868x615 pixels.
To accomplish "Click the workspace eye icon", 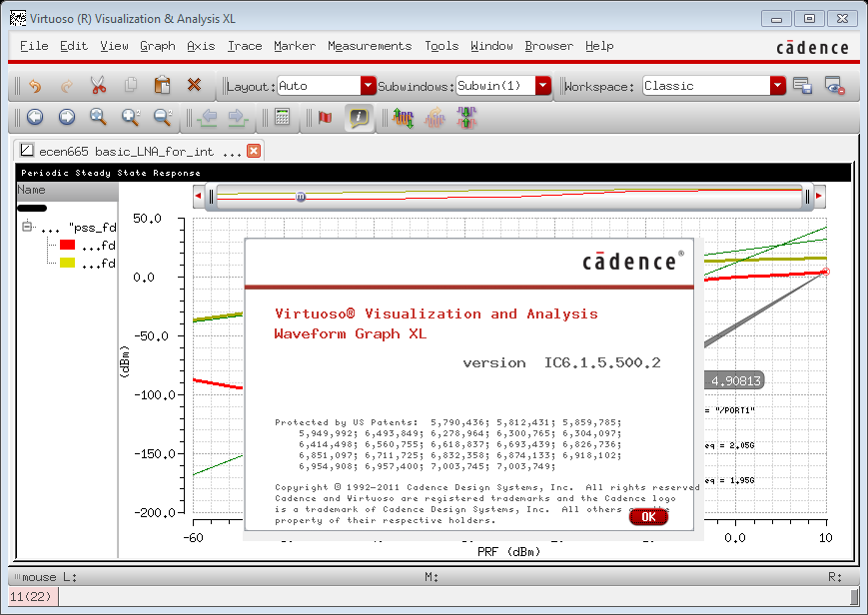I will click(834, 86).
